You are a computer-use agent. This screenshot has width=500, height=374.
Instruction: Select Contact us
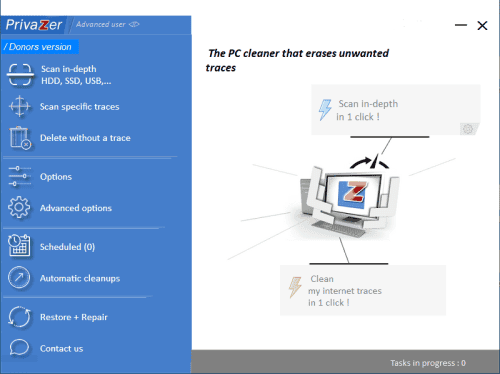62,349
